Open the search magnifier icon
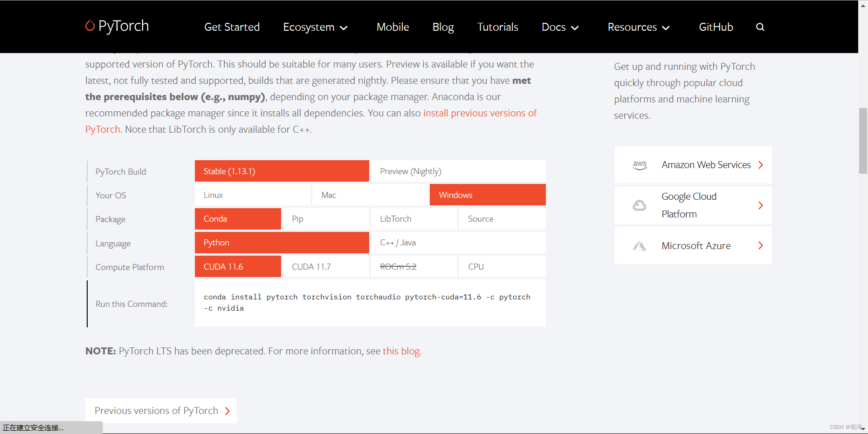Viewport: 868px width, 434px height. coord(760,27)
